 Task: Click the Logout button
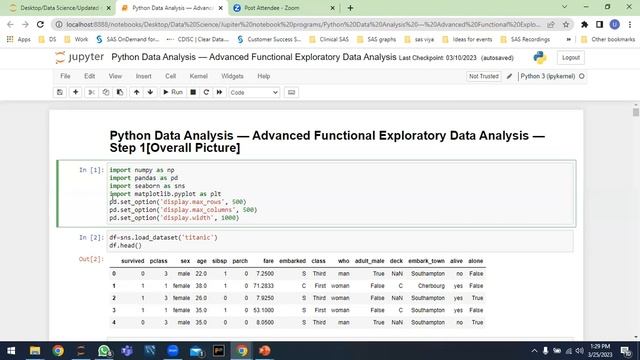pos(571,58)
